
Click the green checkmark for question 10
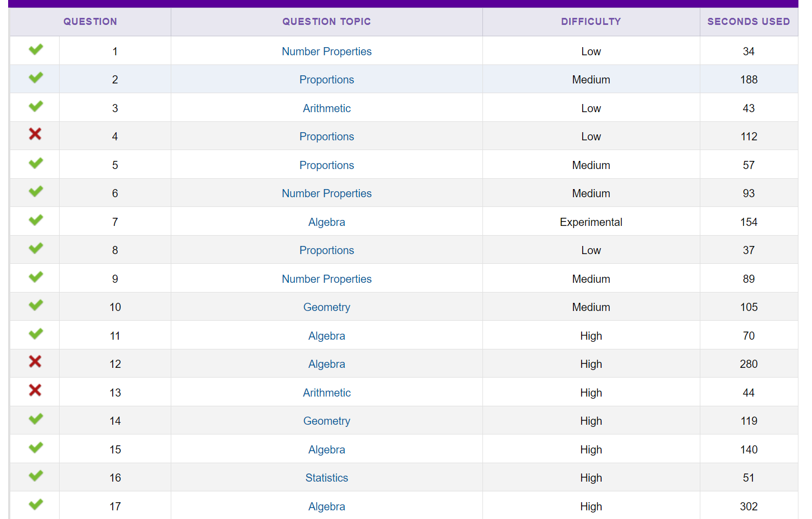pos(36,306)
